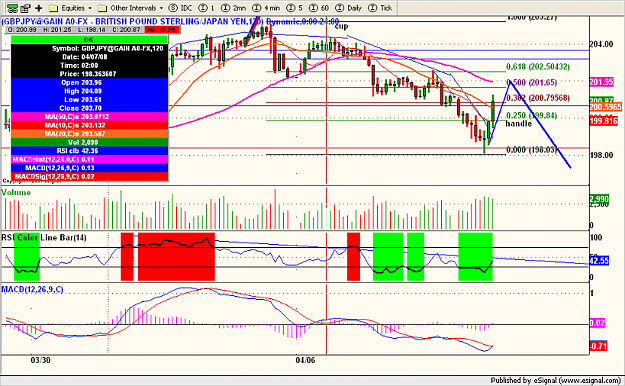Click the 0.000 (198.03) Fibonacci label

tap(531, 150)
